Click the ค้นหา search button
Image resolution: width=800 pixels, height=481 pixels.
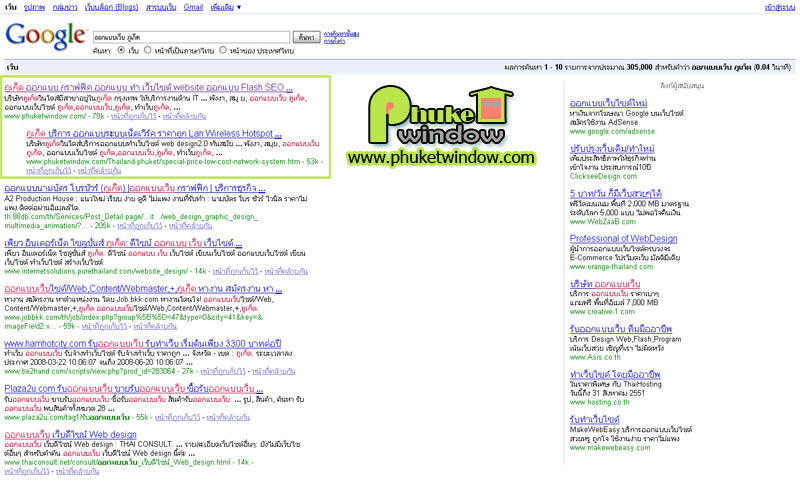click(x=306, y=37)
